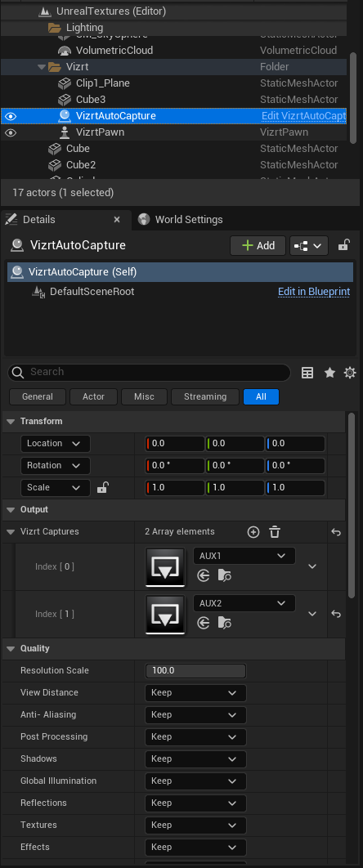Screen dimensions: 363x868
Task: Collapse Vizrt Captures array
Action: (10, 532)
